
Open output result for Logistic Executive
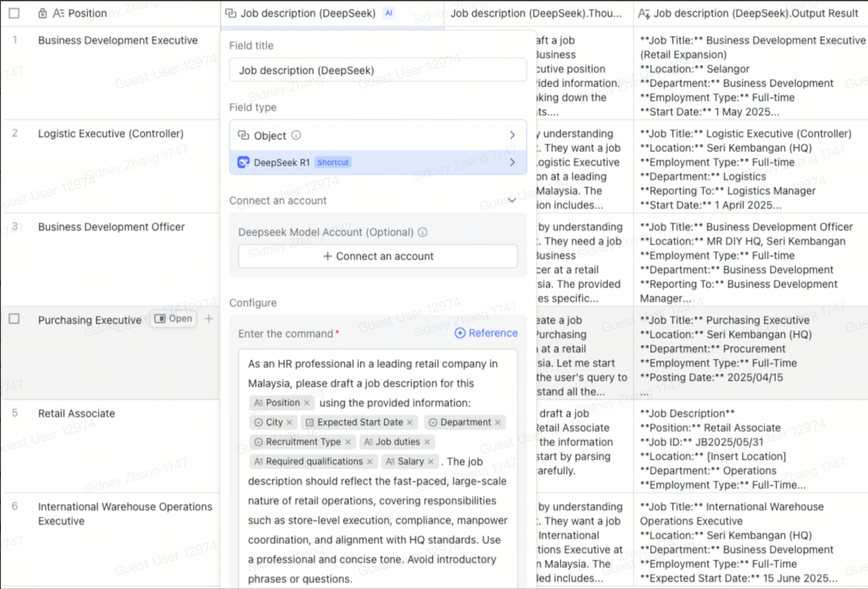[750, 166]
